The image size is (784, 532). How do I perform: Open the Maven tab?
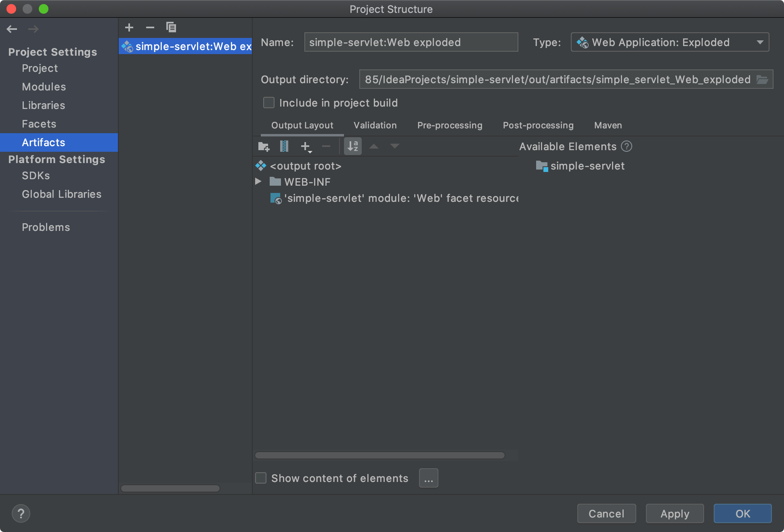(608, 126)
